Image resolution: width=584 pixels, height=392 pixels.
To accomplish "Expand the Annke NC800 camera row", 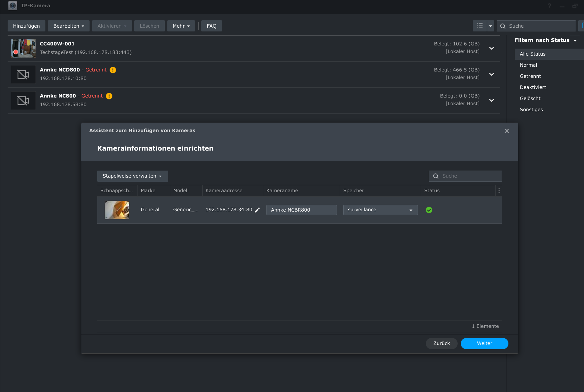I will pyautogui.click(x=492, y=100).
